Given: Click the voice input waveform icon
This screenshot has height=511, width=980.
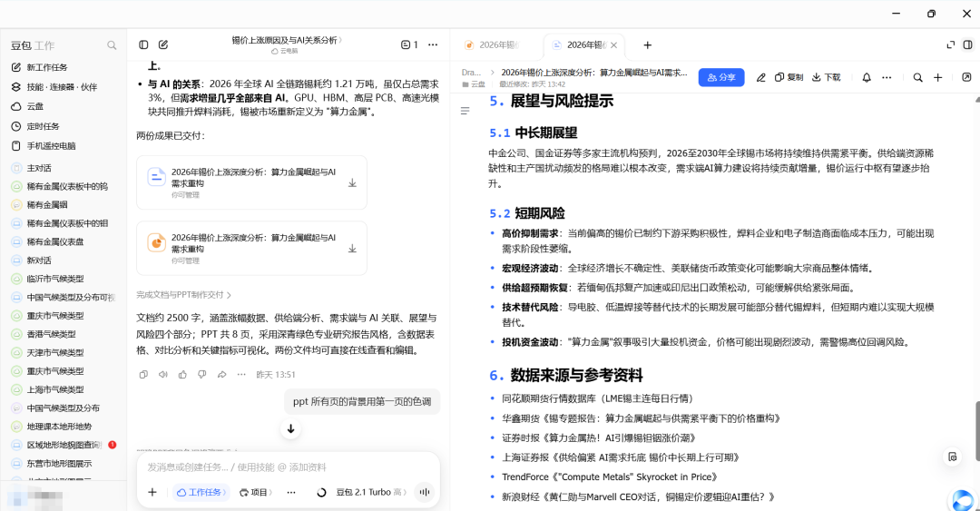Looking at the screenshot, I should [425, 492].
